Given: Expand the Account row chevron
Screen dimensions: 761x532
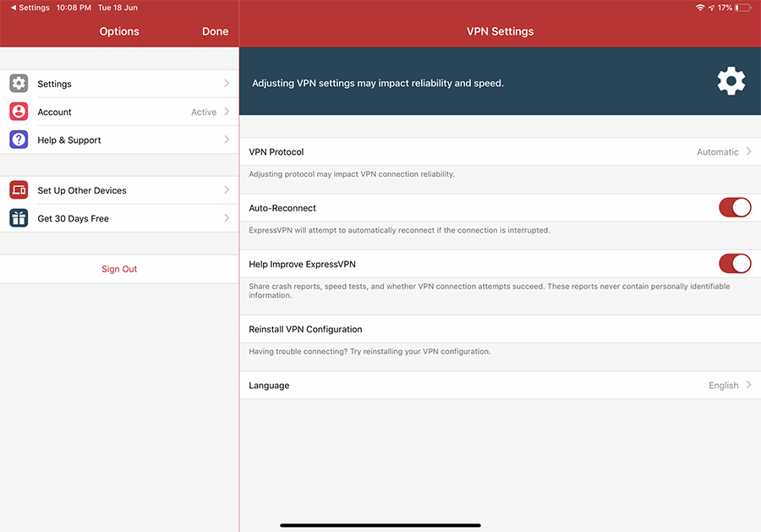Looking at the screenshot, I should tap(227, 112).
